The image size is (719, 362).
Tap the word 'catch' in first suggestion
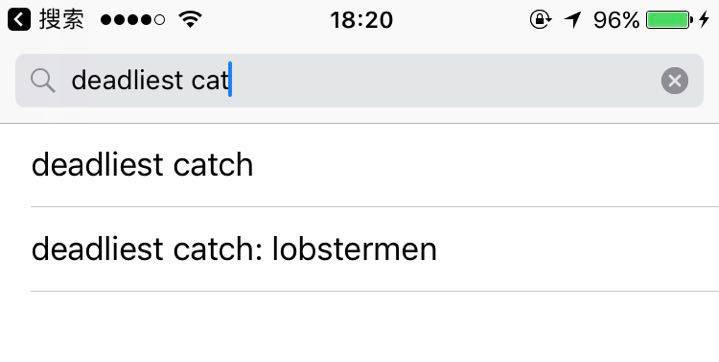point(213,164)
